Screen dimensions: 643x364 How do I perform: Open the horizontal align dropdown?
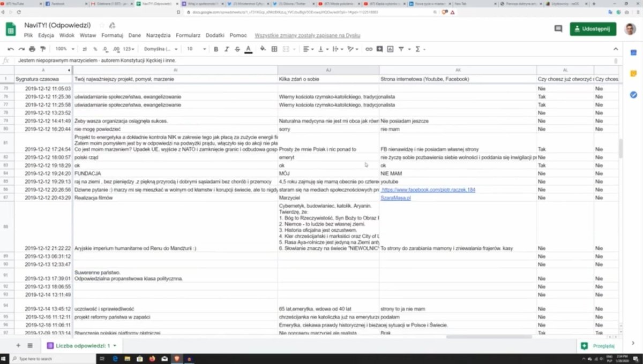coord(308,49)
